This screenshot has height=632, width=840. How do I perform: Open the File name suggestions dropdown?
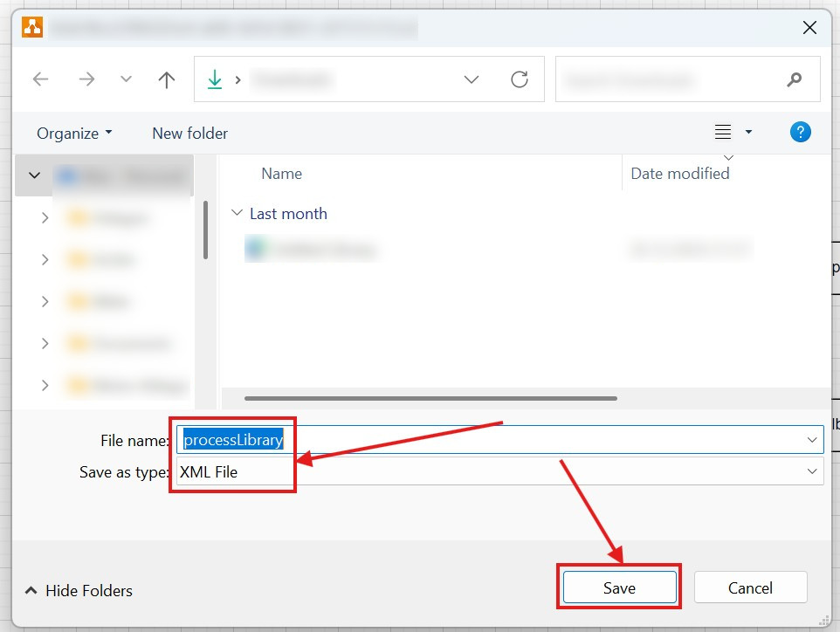(x=812, y=440)
